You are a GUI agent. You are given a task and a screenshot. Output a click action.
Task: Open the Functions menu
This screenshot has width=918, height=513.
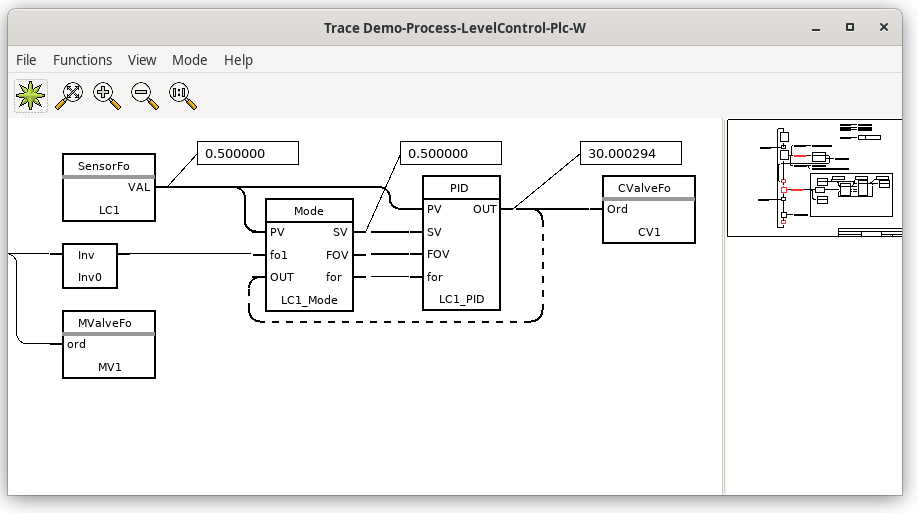[x=83, y=60]
